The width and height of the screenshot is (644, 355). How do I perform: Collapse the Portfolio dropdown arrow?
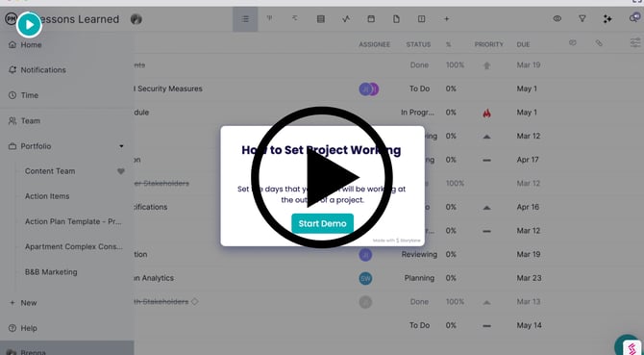(x=121, y=146)
